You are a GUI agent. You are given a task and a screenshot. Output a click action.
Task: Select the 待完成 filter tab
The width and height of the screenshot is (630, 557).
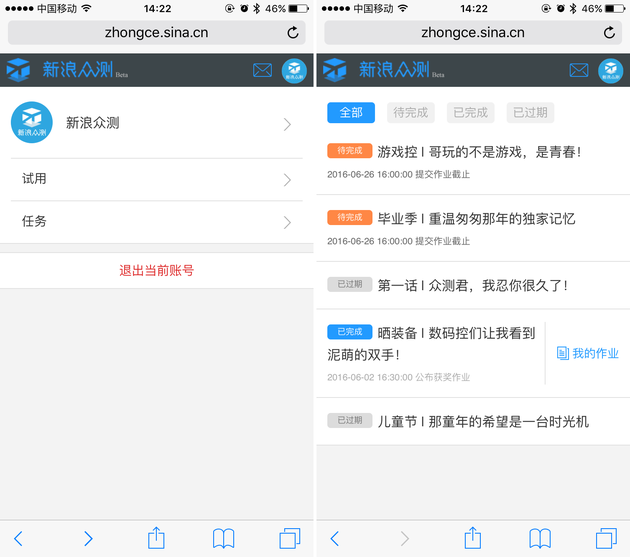(411, 113)
